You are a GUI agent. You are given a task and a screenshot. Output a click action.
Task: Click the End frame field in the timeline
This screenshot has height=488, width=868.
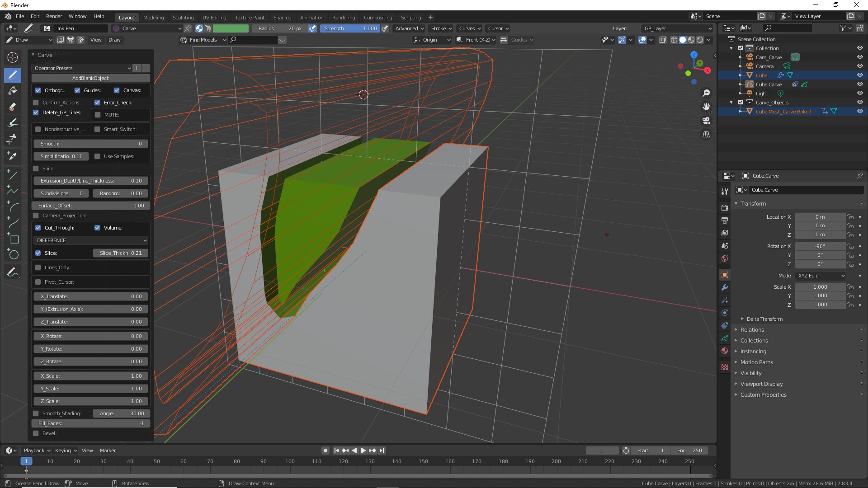tap(689, 450)
